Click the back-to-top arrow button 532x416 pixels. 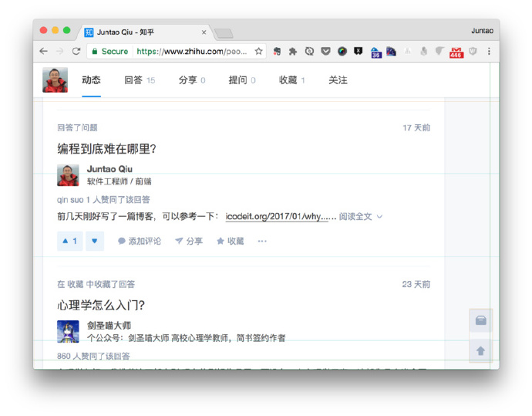pos(481,350)
